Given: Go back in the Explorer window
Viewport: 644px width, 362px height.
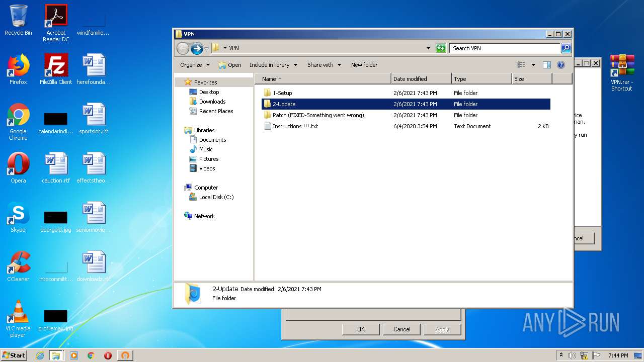Looking at the screenshot, I should pyautogui.click(x=183, y=48).
